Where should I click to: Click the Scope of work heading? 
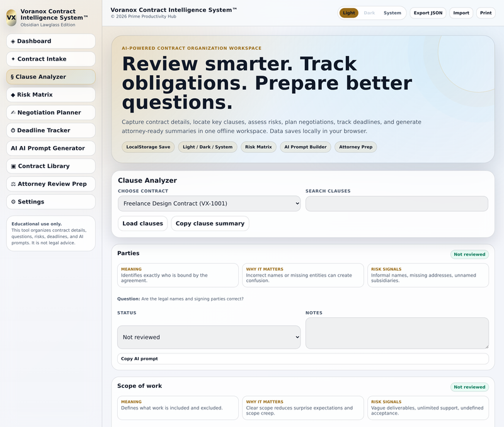(x=139, y=386)
